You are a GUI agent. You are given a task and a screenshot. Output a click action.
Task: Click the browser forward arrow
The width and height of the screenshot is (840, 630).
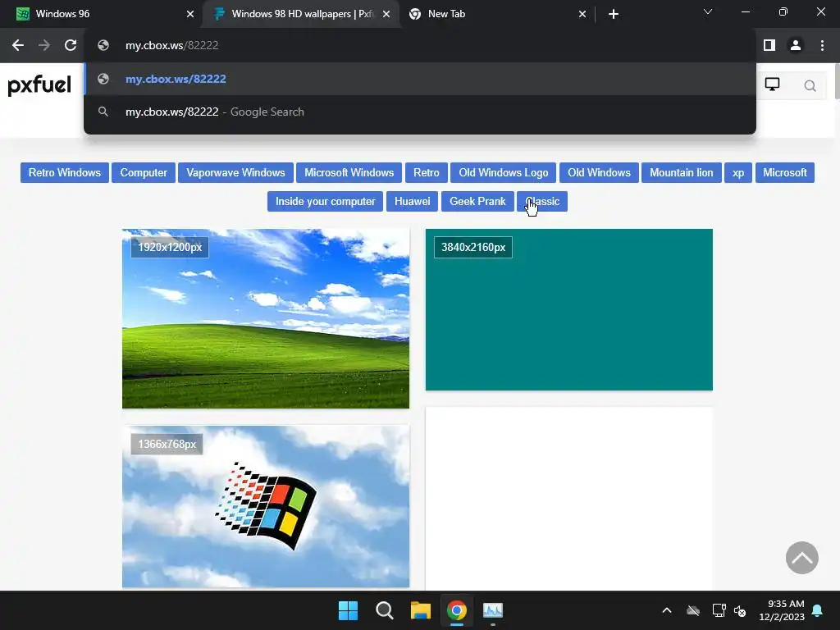coord(44,46)
